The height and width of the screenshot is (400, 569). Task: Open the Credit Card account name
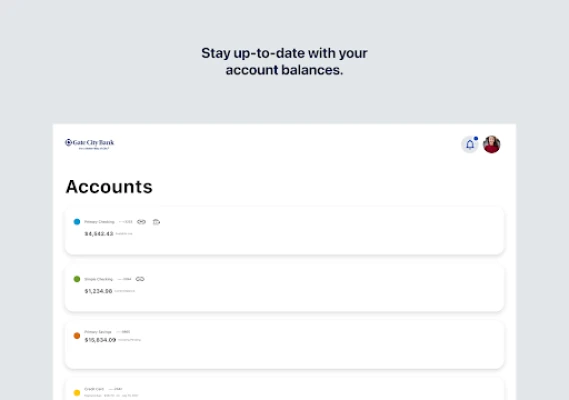click(x=94, y=389)
